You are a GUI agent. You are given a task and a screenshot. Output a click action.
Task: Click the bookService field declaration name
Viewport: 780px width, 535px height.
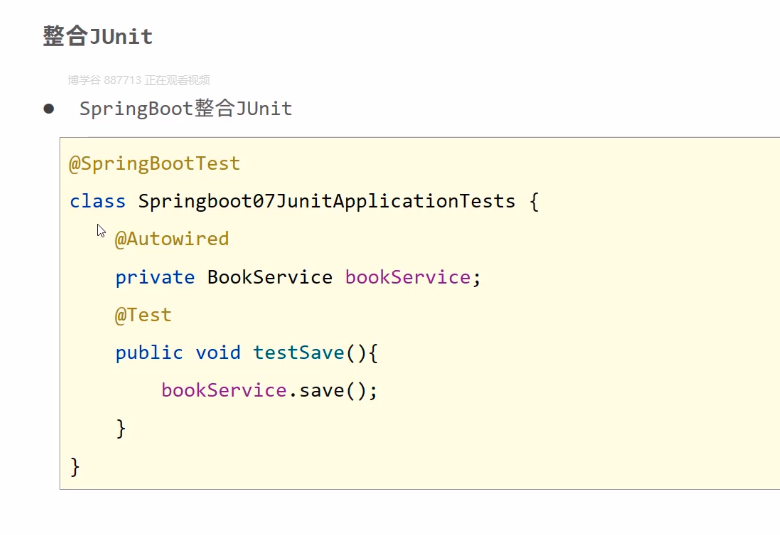tap(408, 277)
